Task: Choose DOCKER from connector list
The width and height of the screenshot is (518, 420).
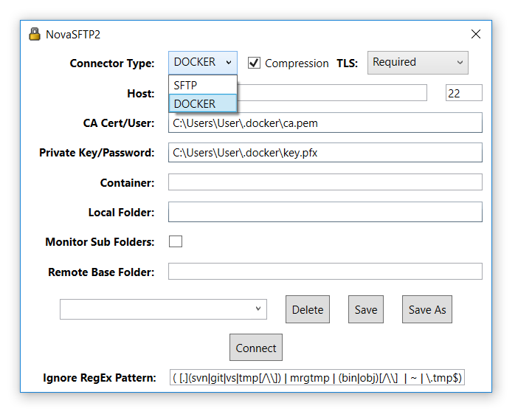Action: tap(203, 103)
